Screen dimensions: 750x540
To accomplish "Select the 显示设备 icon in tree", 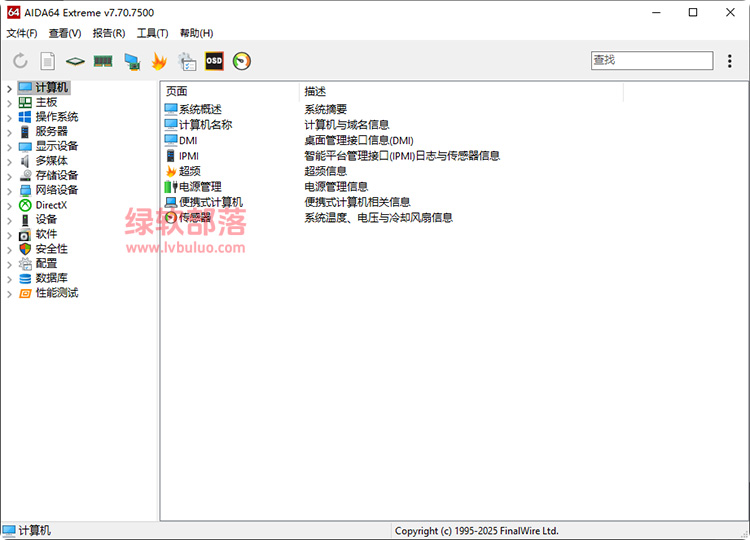I will pos(25,147).
